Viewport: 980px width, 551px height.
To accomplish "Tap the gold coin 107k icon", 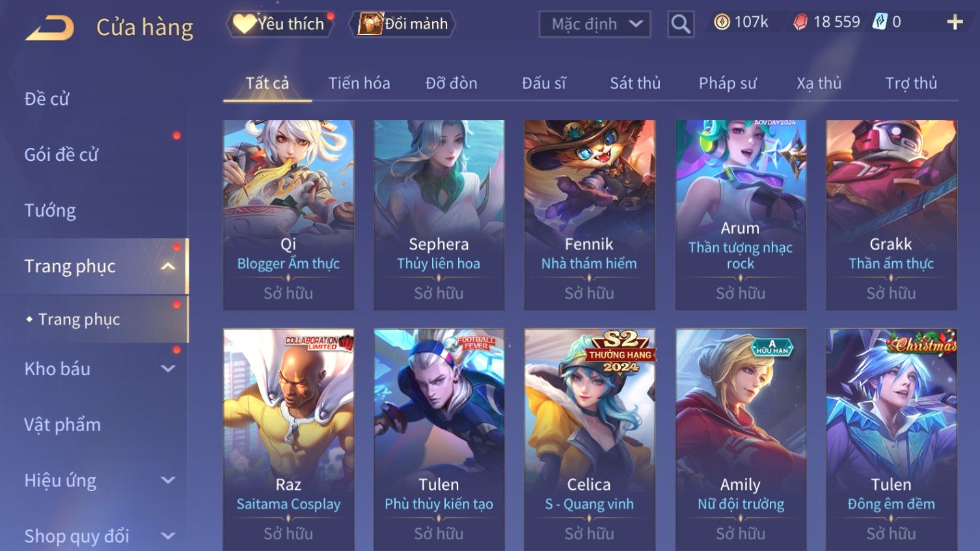I will [722, 22].
